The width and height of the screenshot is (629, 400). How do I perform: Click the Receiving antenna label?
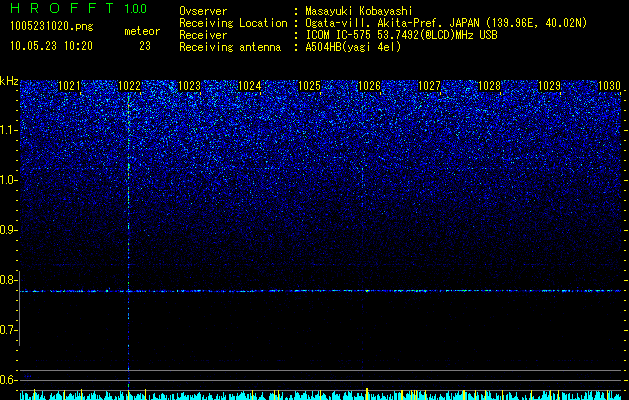pyautogui.click(x=230, y=47)
